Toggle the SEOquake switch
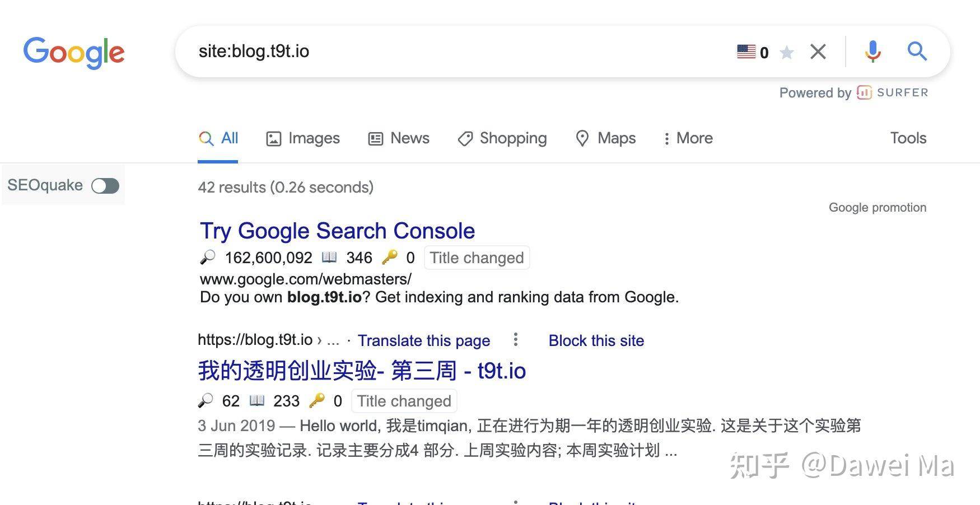The height and width of the screenshot is (505, 980). coord(105,185)
